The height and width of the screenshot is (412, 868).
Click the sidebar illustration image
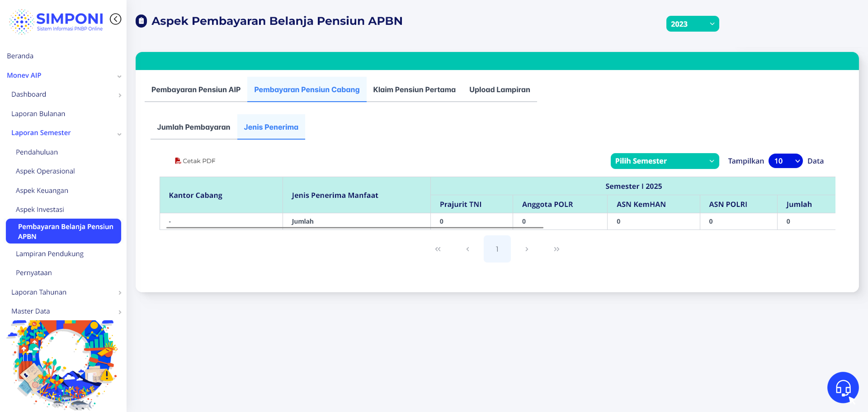click(x=62, y=365)
